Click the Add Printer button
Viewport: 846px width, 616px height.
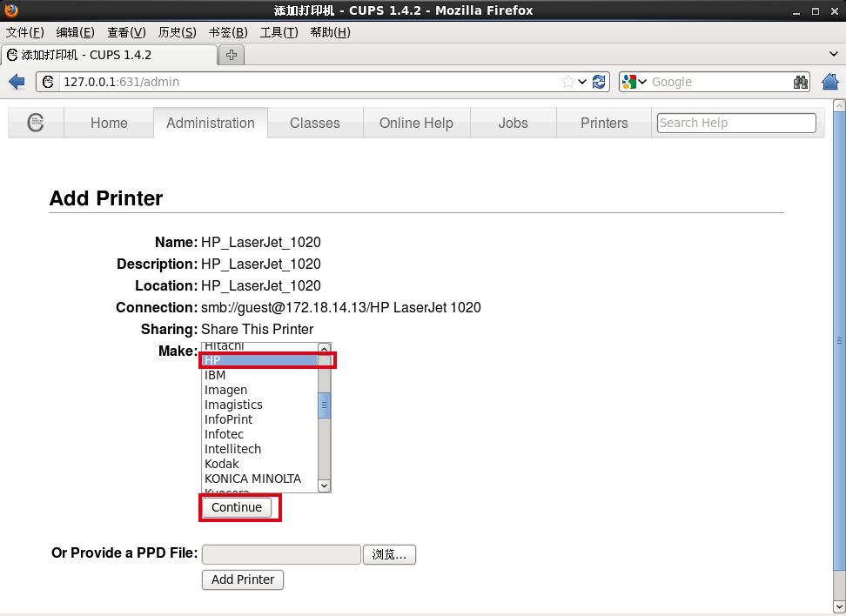point(243,579)
